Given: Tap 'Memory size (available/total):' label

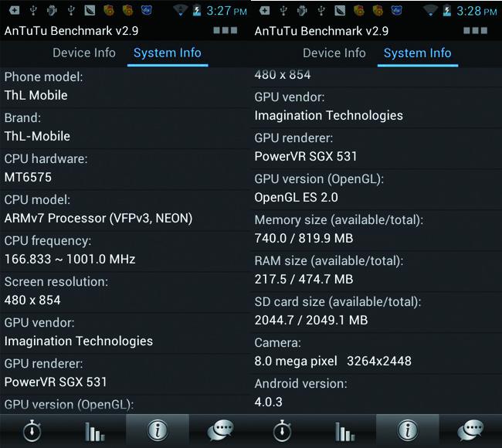Looking at the screenshot, I should coord(339,220).
